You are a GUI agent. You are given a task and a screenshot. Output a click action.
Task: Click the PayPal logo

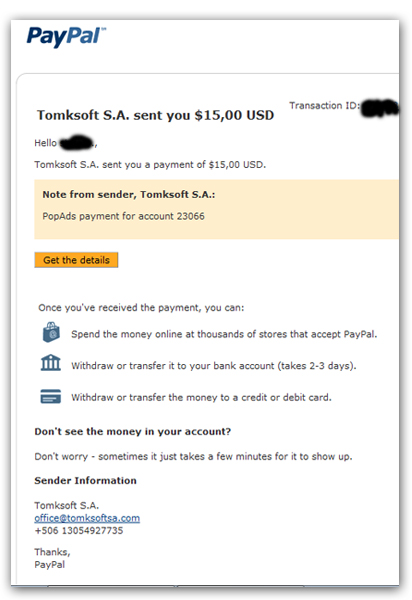pyautogui.click(x=66, y=37)
